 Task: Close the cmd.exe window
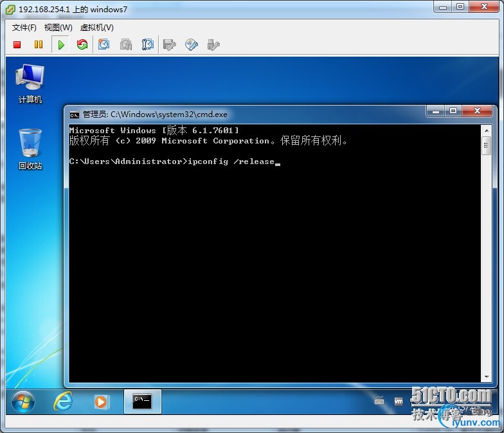point(477,111)
